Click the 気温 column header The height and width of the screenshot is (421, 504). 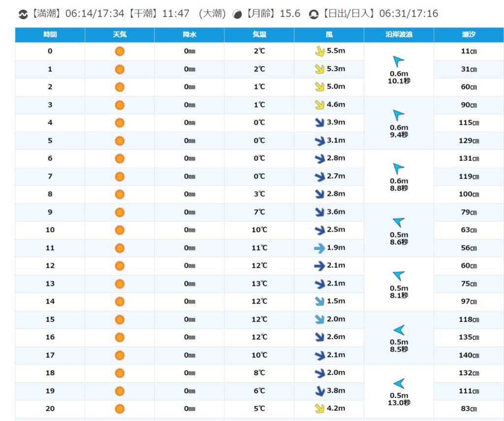259,35
